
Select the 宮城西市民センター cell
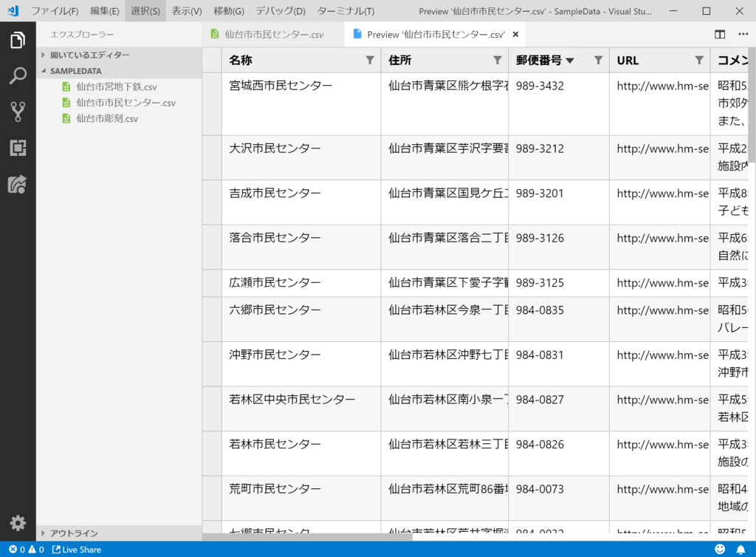(x=301, y=104)
